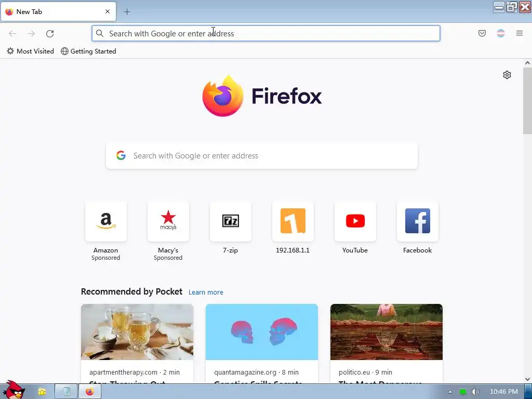Click the vertical scrollbar thumb
The height and width of the screenshot is (399, 532).
[x=527, y=101]
